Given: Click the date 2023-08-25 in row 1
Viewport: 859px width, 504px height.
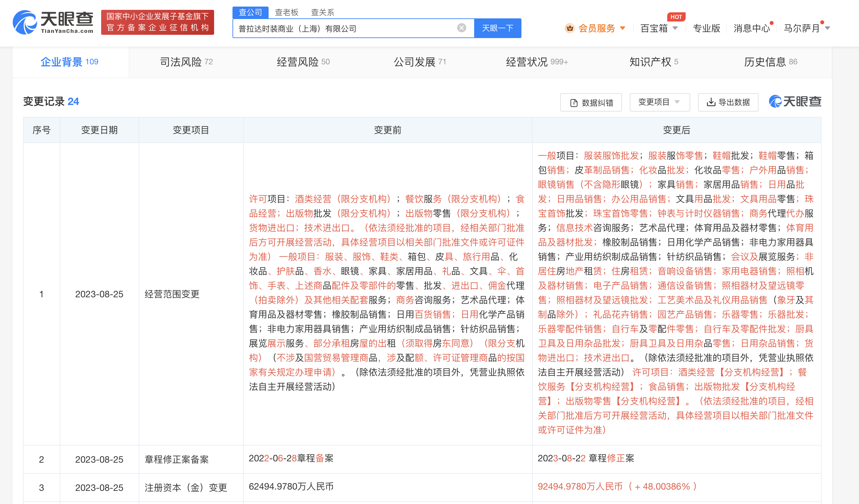Looking at the screenshot, I should click(99, 294).
